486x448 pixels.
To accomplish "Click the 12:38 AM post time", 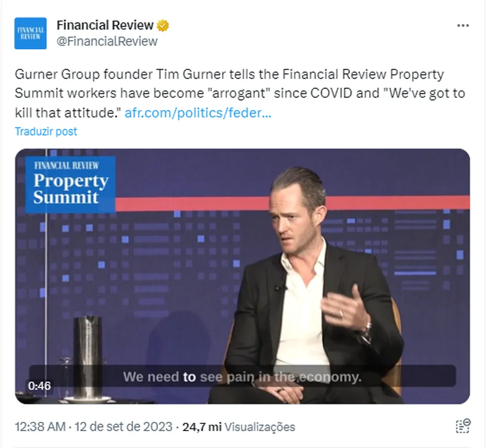I will (x=40, y=427).
